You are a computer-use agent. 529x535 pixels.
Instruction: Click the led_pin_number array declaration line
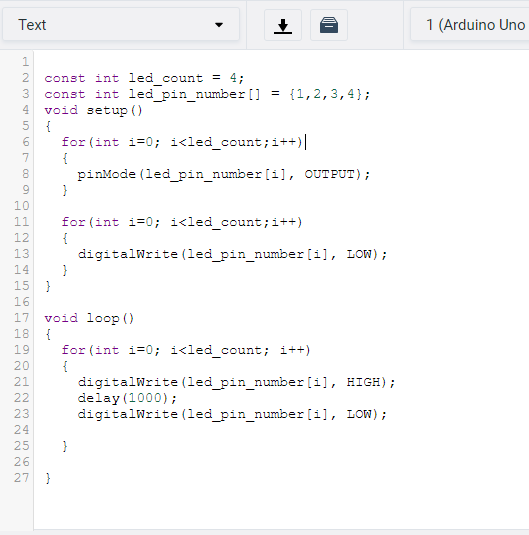[x=207, y=94]
